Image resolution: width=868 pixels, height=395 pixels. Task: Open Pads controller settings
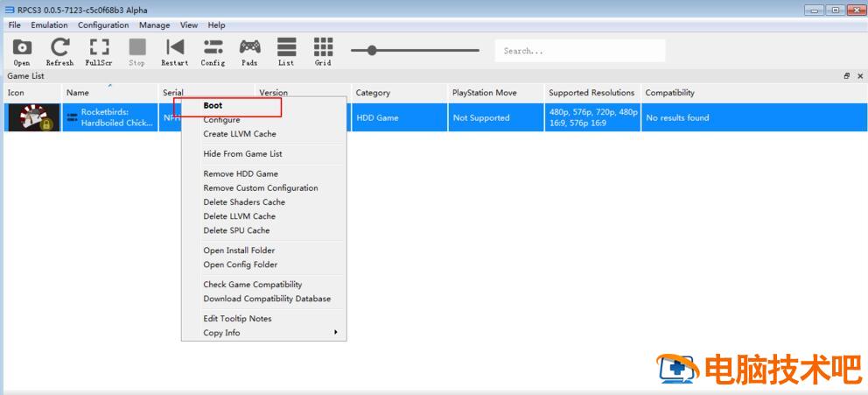click(249, 52)
